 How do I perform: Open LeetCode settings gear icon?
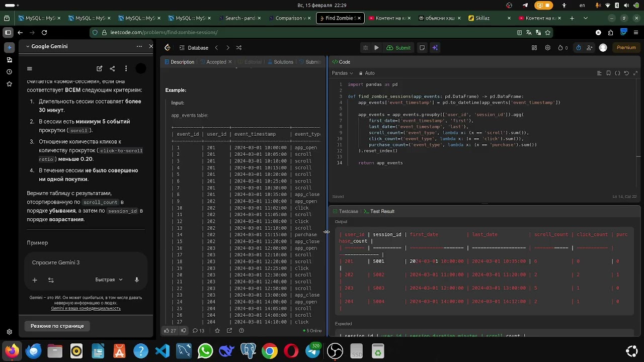pos(547,48)
